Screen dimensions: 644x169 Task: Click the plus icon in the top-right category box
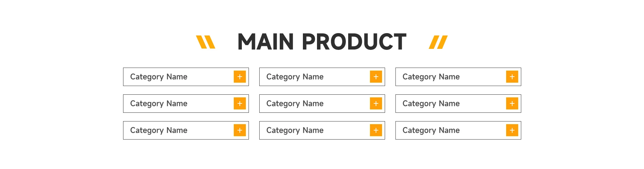point(512,77)
